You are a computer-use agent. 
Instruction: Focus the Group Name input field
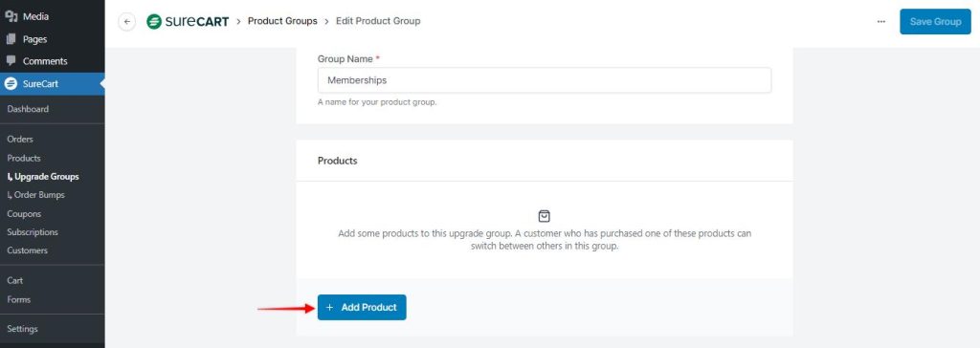click(545, 80)
